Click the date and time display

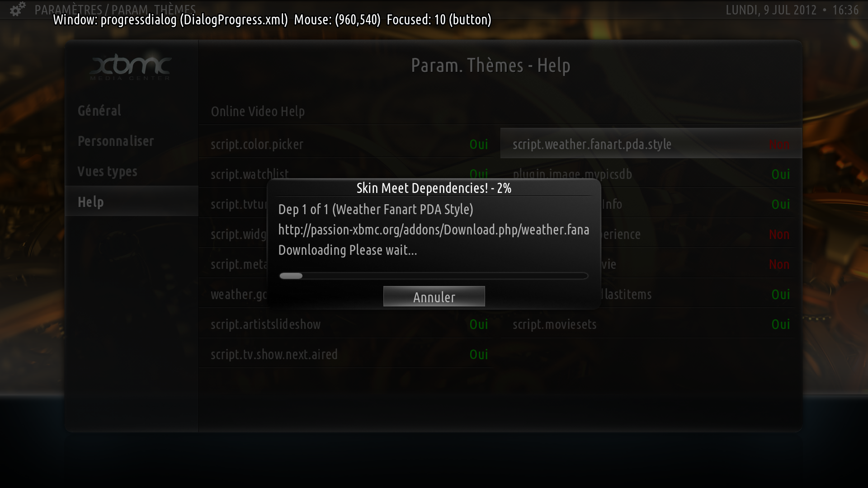click(792, 9)
